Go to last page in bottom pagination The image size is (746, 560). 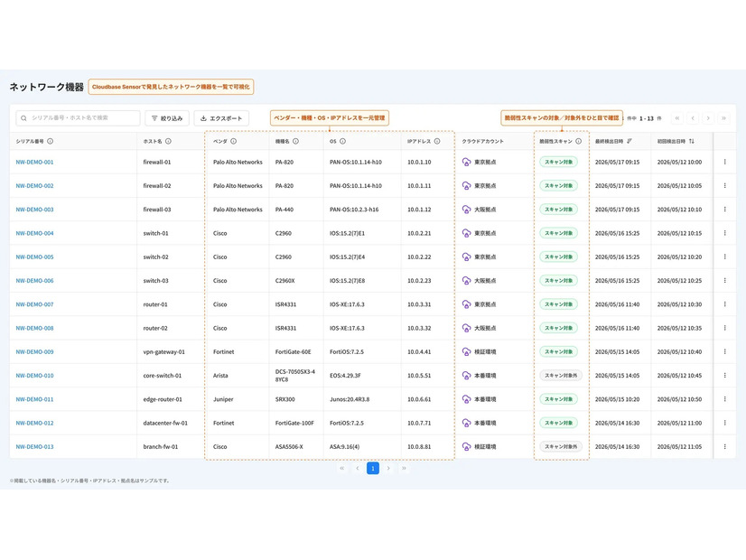tap(404, 468)
